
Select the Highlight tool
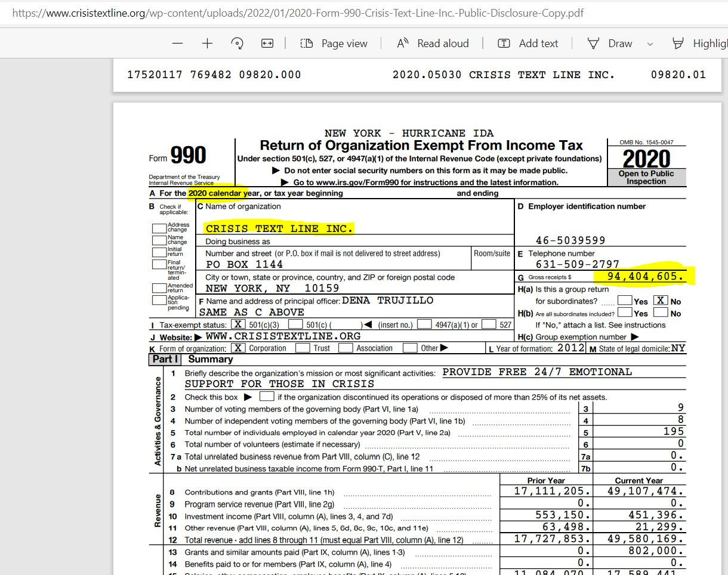point(699,44)
